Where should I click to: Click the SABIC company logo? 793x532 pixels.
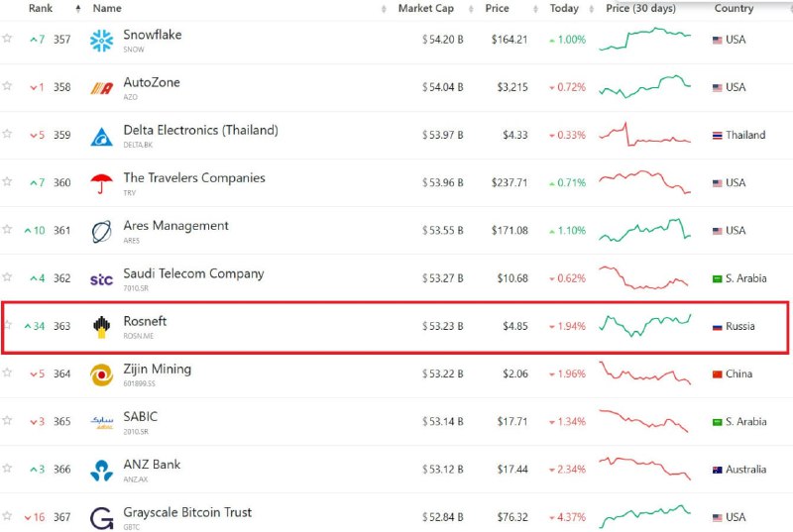102,422
